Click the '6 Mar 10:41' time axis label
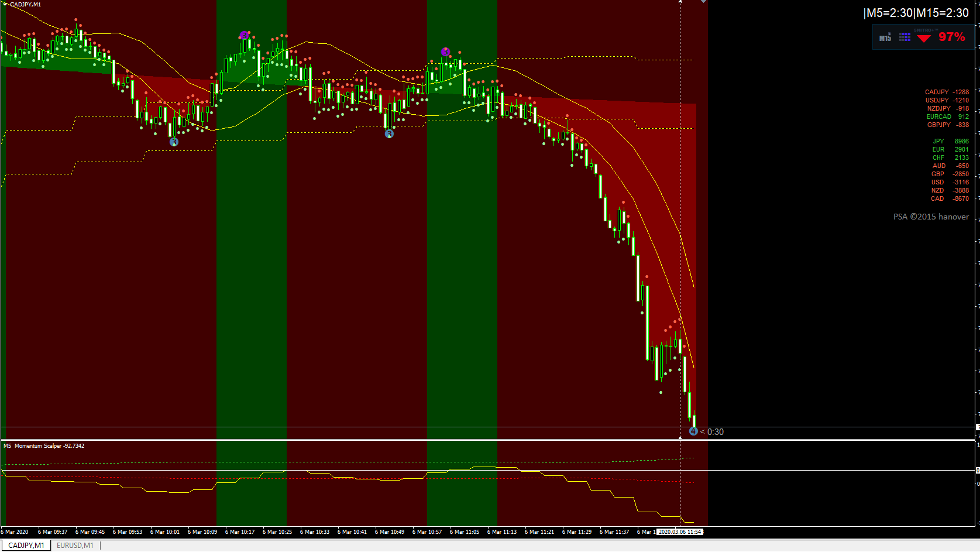The image size is (980, 552). coord(352,532)
